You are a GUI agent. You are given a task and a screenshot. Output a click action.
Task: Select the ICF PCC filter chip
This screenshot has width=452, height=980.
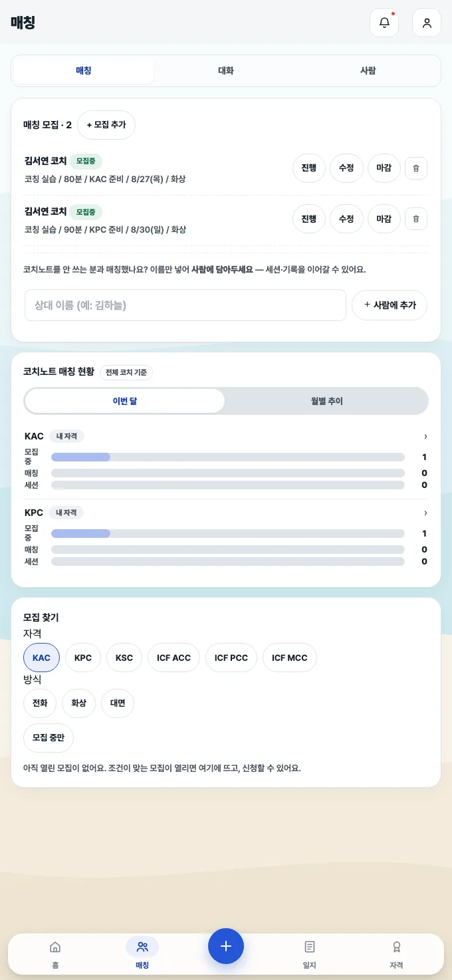pyautogui.click(x=231, y=658)
